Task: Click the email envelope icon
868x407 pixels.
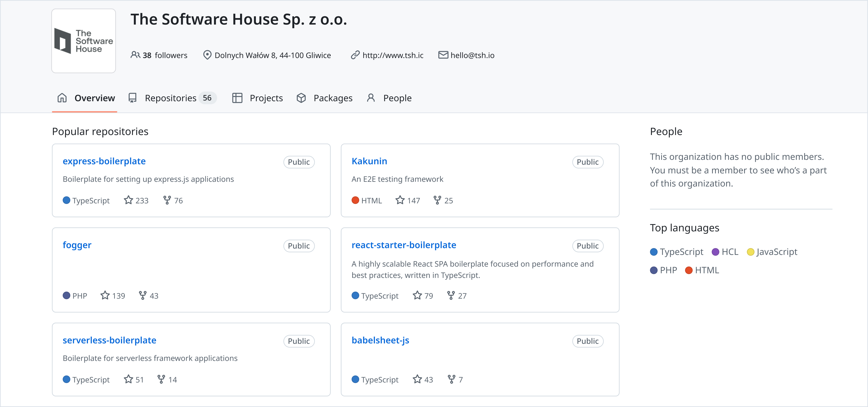Action: (443, 54)
